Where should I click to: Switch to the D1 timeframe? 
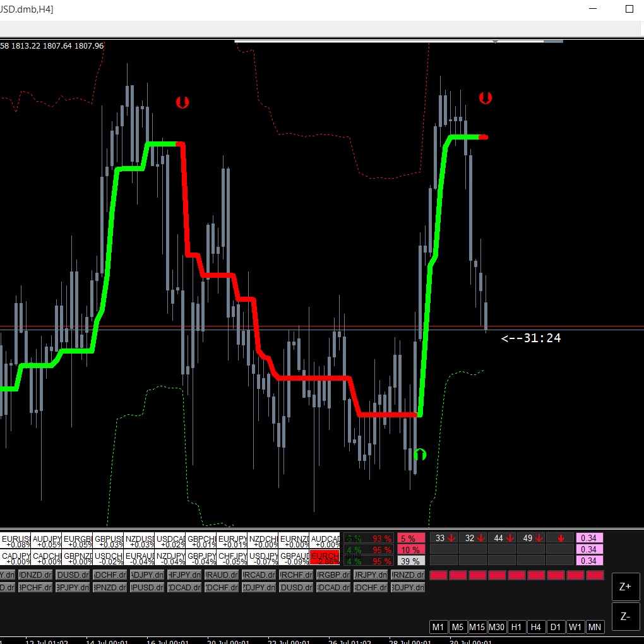555,627
